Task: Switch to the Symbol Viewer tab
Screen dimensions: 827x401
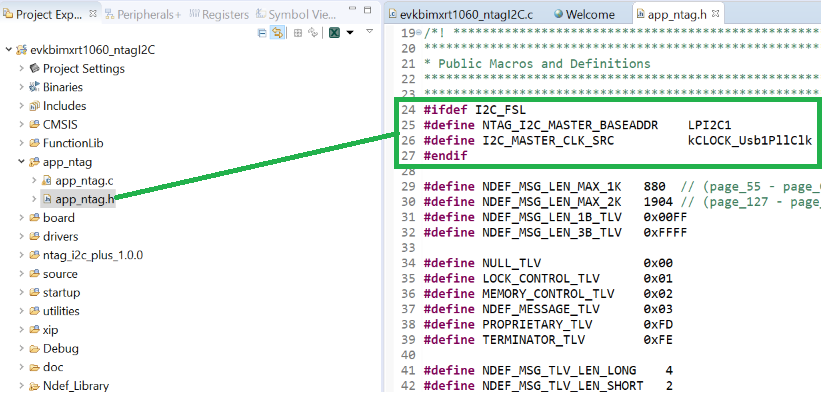Action: 297,14
